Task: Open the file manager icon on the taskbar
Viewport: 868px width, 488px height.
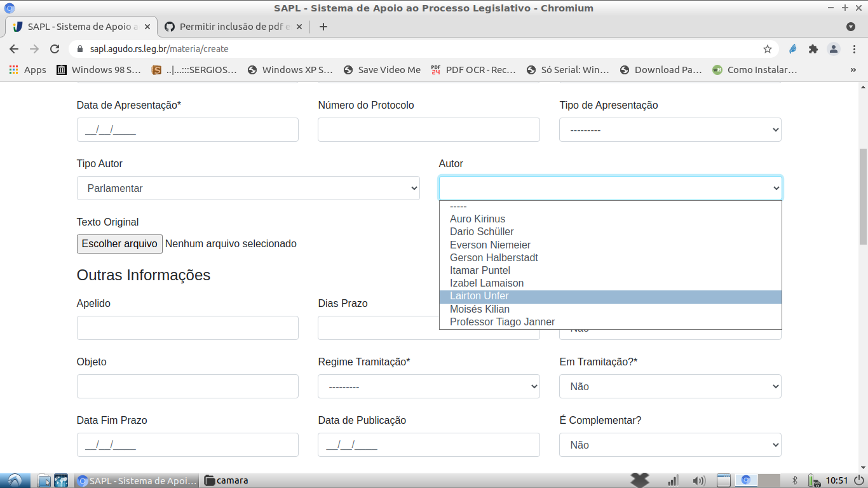Action: (43, 480)
